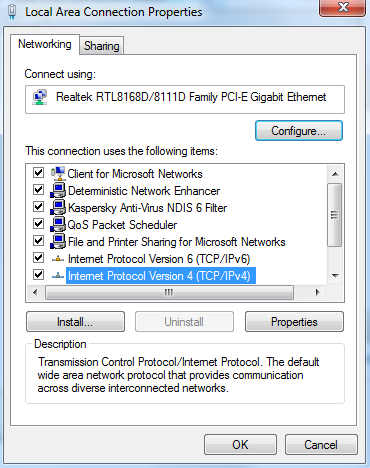Click the Deterministic Network Enhancer icon

point(58,191)
